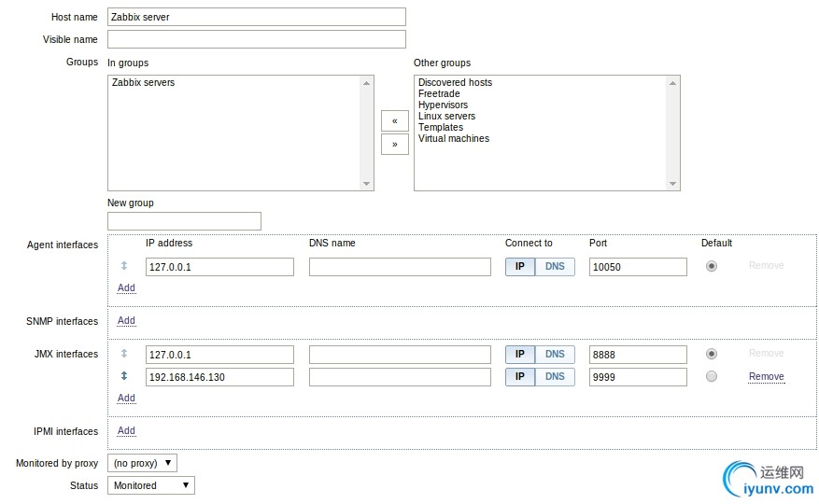Click Other groups scrollbar down arrow
The width and height of the screenshot is (819, 504).
pyautogui.click(x=672, y=183)
